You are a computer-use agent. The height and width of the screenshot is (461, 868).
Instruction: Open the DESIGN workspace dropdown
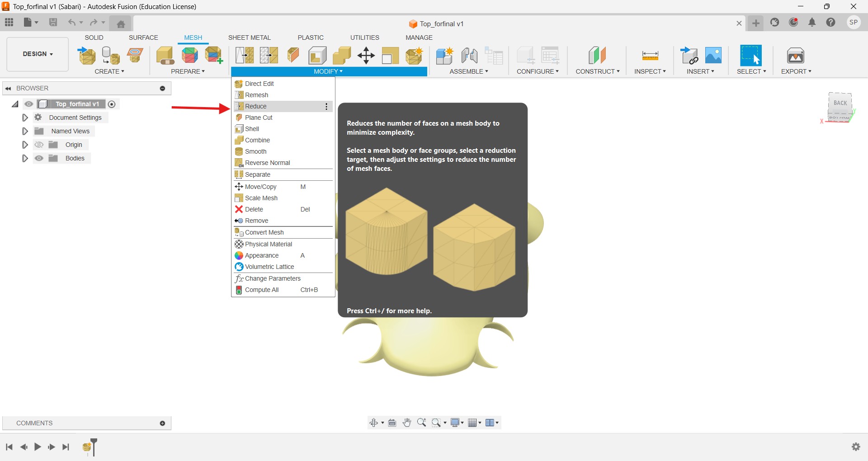38,54
